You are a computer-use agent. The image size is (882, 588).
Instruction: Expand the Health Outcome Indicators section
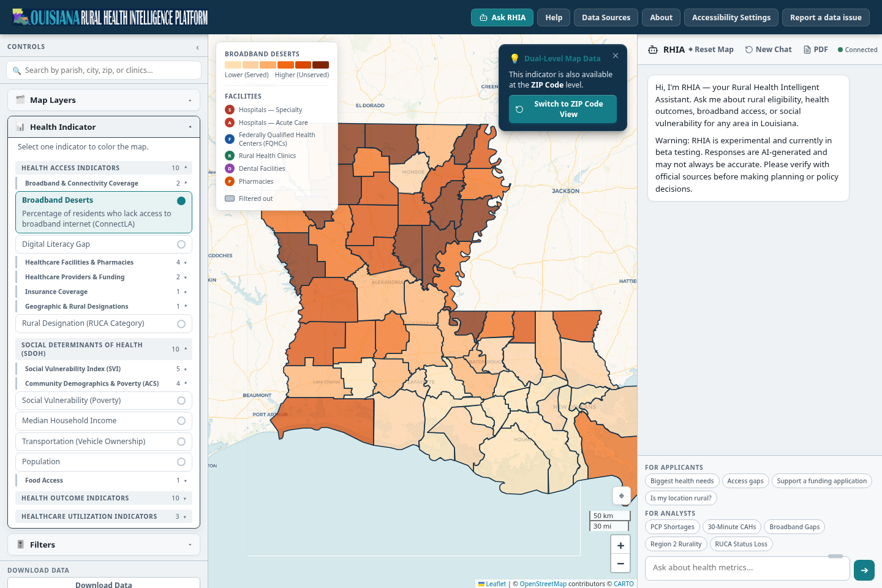(x=104, y=498)
